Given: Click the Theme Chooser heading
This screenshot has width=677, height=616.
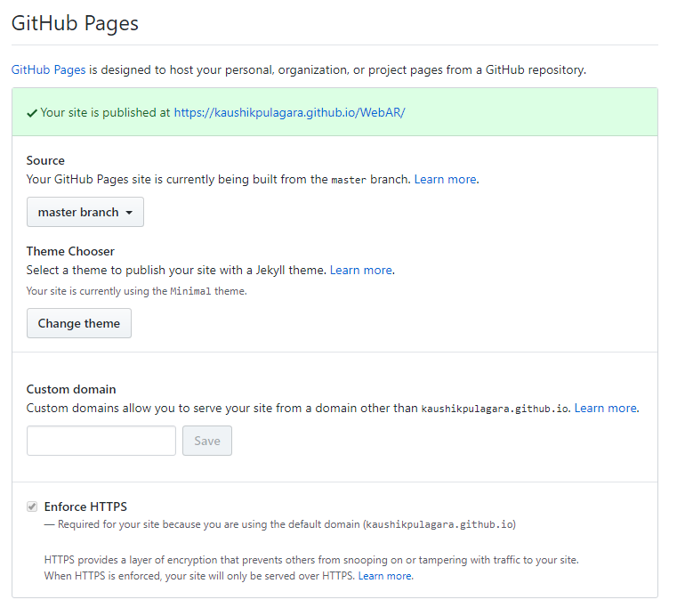Looking at the screenshot, I should [70, 251].
